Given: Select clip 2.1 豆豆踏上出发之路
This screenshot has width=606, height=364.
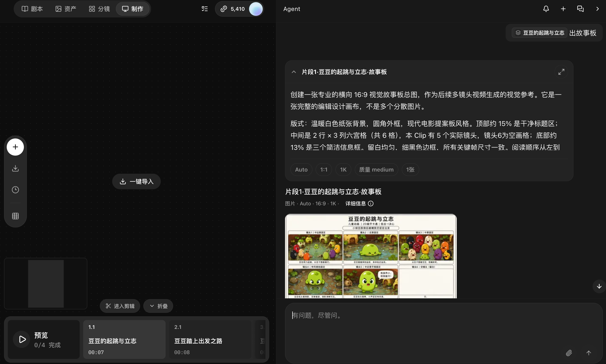Looking at the screenshot, I should coord(210,339).
